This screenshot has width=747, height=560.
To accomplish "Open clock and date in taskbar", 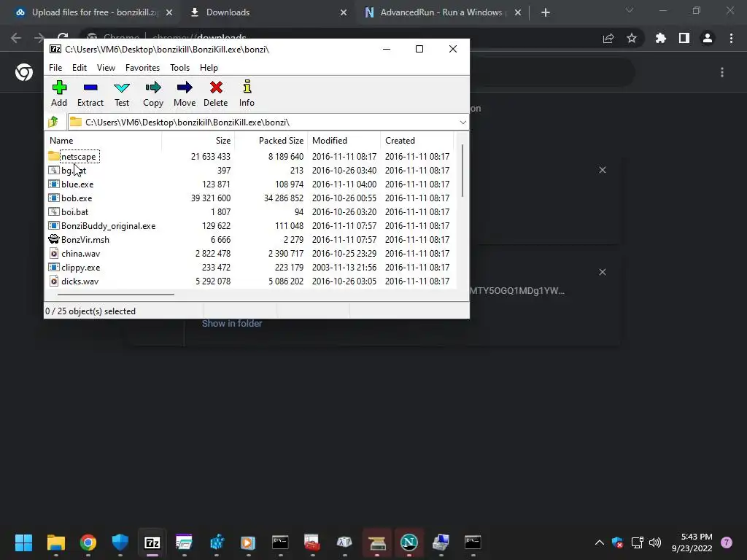I will click(692, 542).
